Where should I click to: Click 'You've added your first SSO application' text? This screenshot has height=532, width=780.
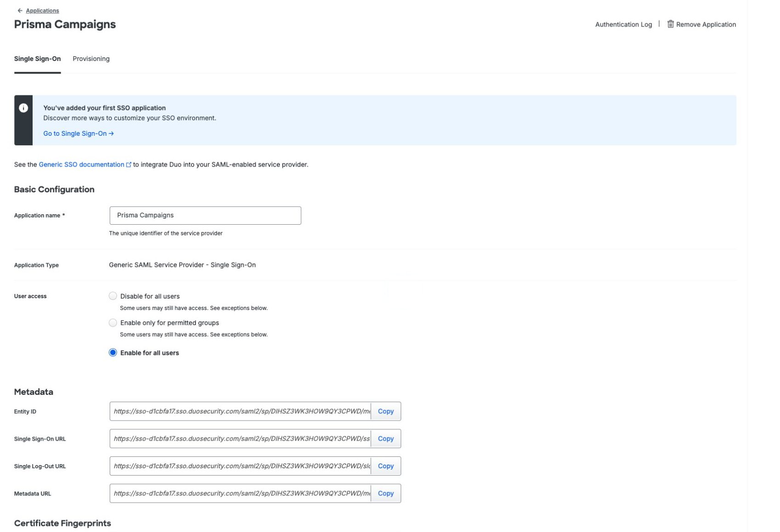tap(104, 108)
